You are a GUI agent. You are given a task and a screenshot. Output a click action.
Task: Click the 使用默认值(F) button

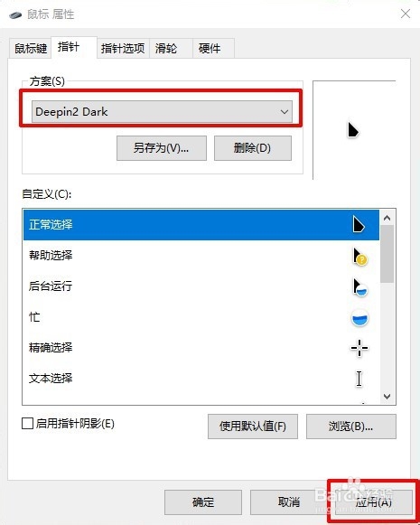pos(253,427)
